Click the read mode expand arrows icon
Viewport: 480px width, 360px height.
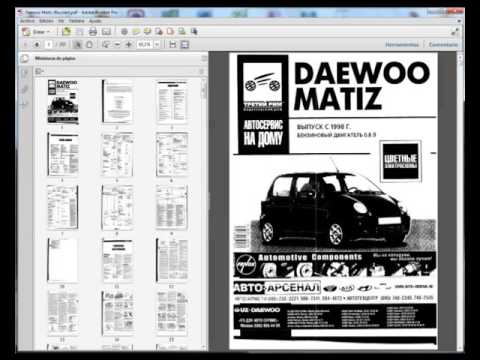click(x=455, y=32)
